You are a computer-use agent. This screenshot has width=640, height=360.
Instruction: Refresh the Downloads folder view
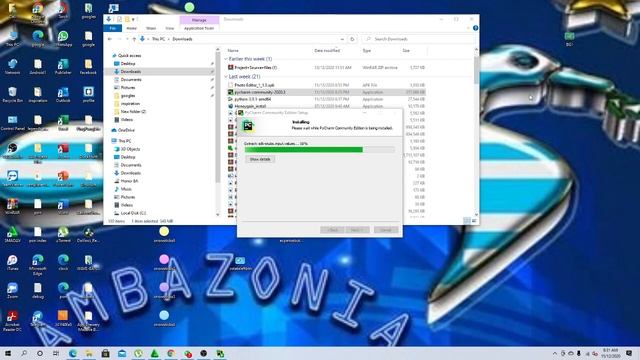pos(352,39)
